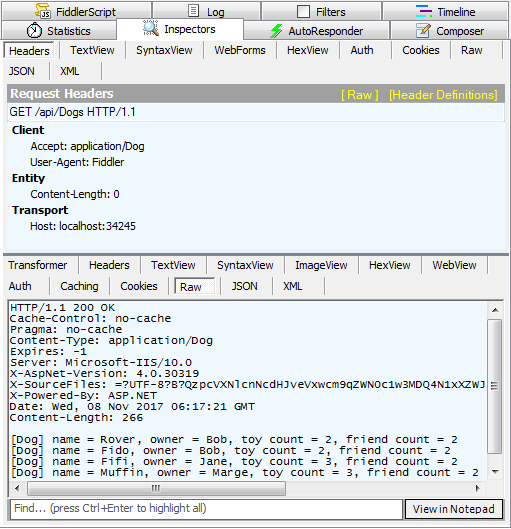Image resolution: width=511 pixels, height=529 pixels.
Task: Switch to the Statistics tab
Action: pos(59,31)
